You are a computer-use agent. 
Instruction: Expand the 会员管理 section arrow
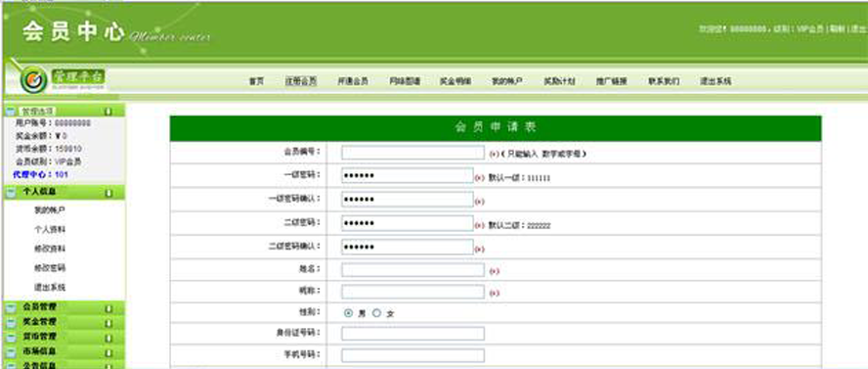(x=108, y=308)
